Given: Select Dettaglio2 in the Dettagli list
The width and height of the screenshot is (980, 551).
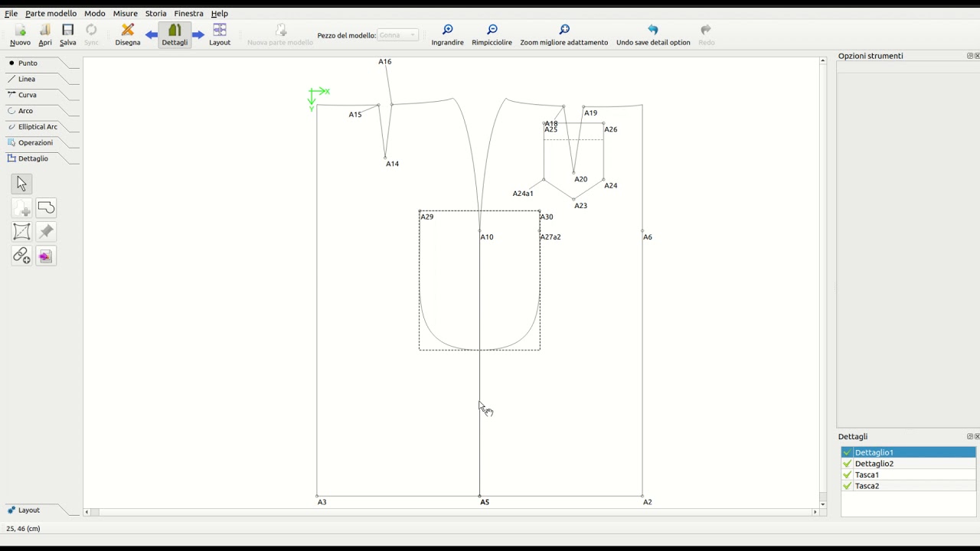Looking at the screenshot, I should (908, 464).
